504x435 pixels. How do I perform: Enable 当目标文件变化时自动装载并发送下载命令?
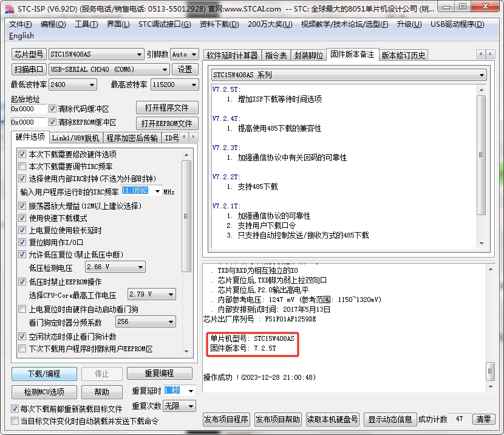coord(15,421)
